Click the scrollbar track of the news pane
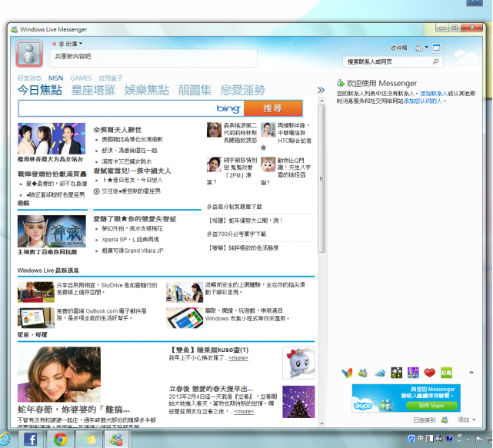Image resolution: width=493 pixels, height=448 pixels. pyautogui.click(x=321, y=336)
